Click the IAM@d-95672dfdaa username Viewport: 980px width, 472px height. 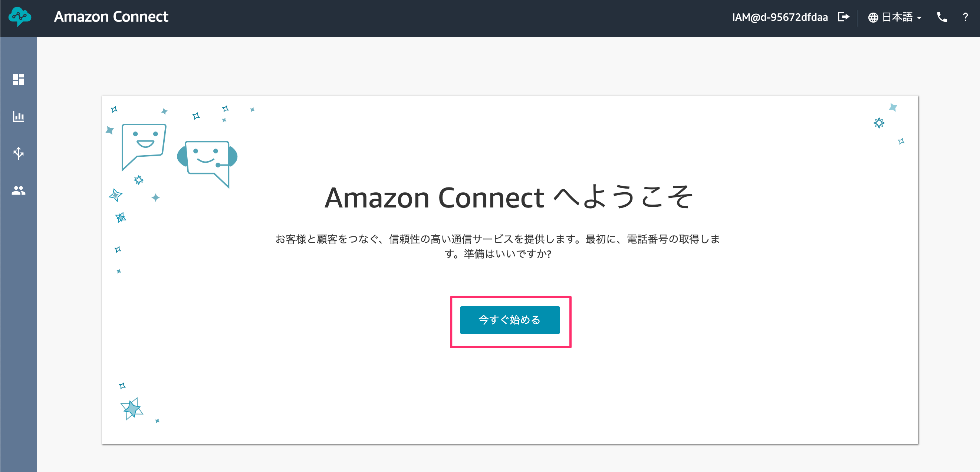click(x=780, y=17)
